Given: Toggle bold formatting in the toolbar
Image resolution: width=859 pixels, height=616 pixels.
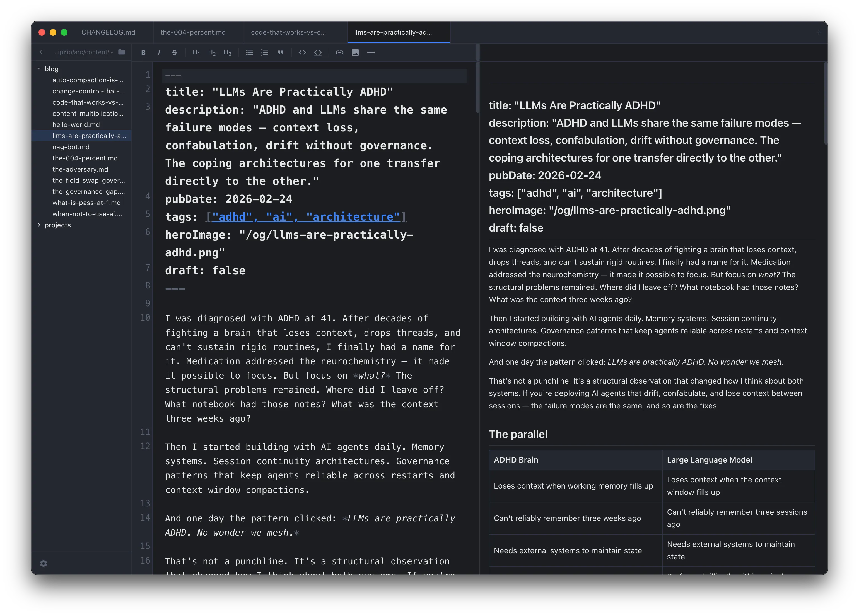Looking at the screenshot, I should click(144, 53).
